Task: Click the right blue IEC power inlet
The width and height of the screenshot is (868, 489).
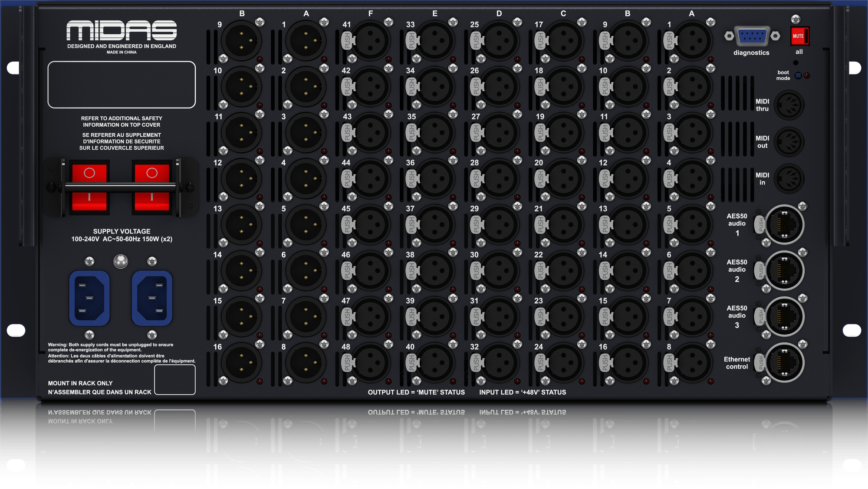Action: click(x=152, y=298)
